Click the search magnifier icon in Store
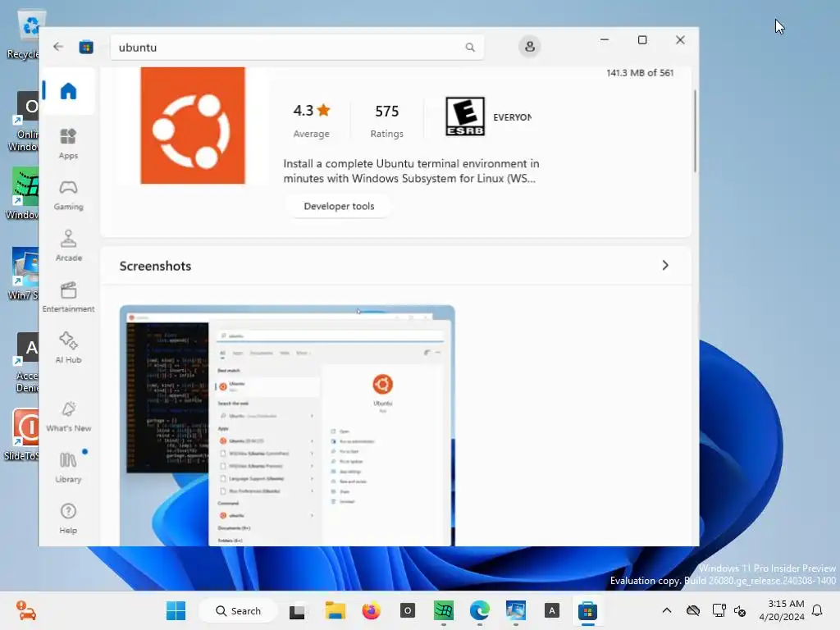 [470, 47]
